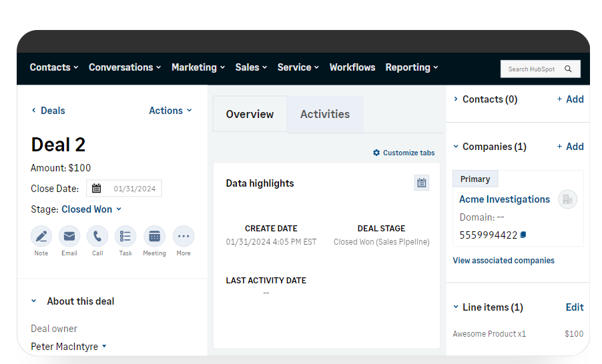This screenshot has width=602, height=364.
Task: Click the search magnifier icon
Action: (568, 69)
